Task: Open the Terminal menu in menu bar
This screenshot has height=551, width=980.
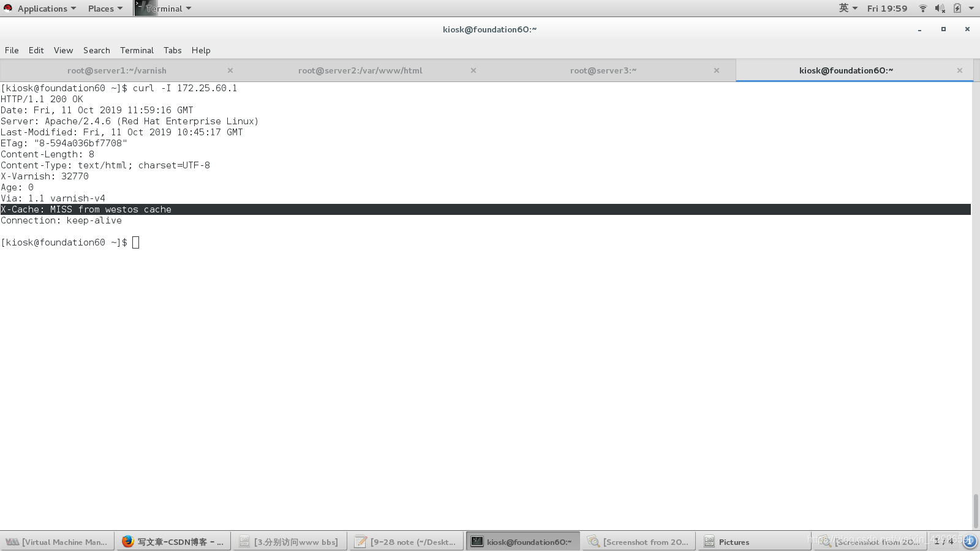Action: (x=137, y=50)
